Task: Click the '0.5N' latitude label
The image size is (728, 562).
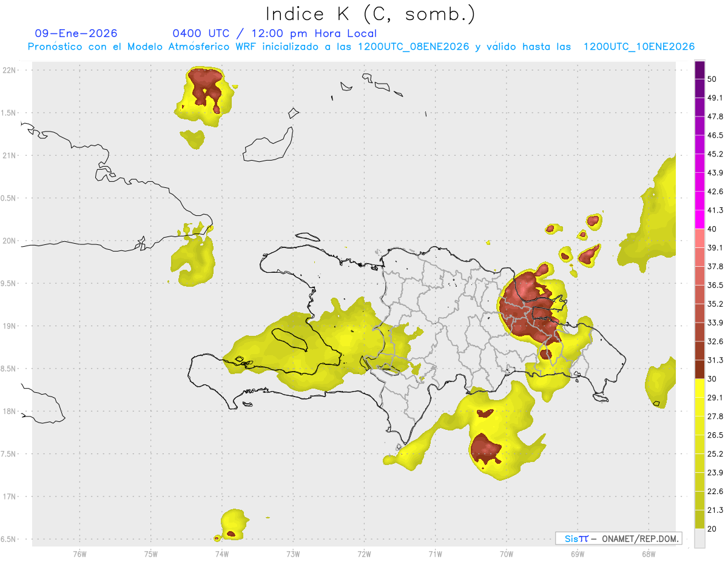Action: tap(9, 198)
